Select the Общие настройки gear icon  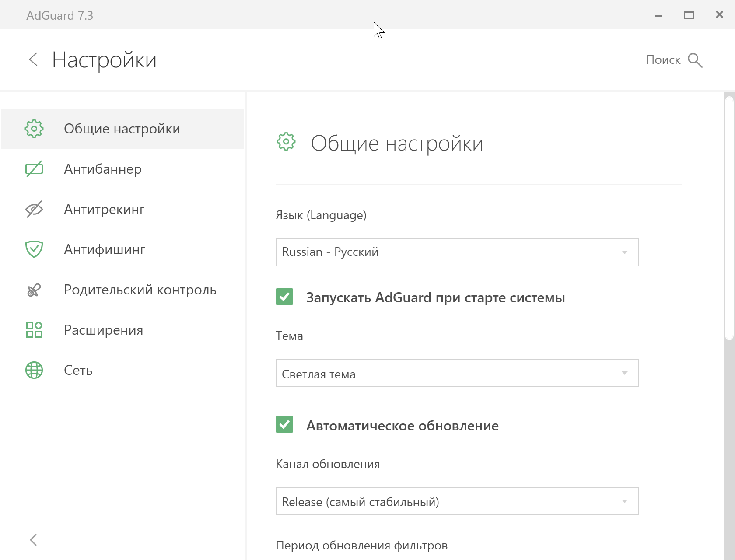34,129
